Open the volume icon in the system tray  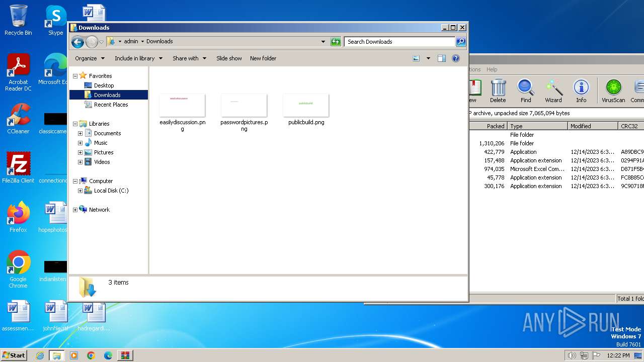tap(572, 355)
